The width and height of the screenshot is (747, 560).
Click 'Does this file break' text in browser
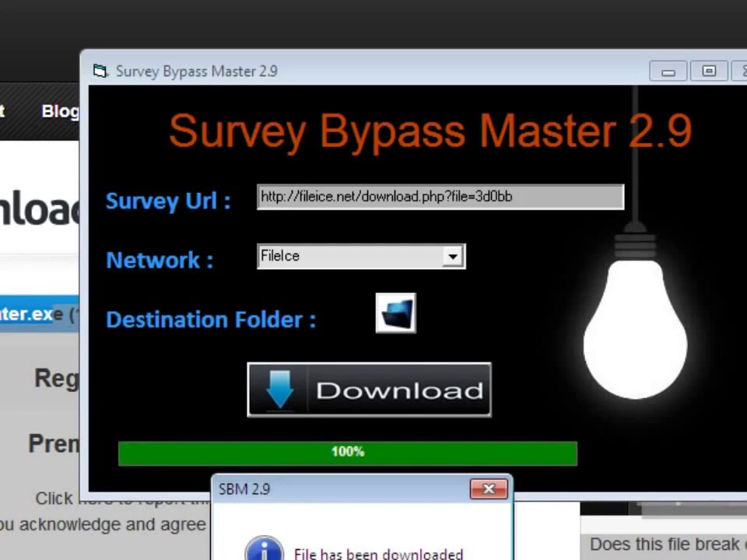(x=665, y=544)
